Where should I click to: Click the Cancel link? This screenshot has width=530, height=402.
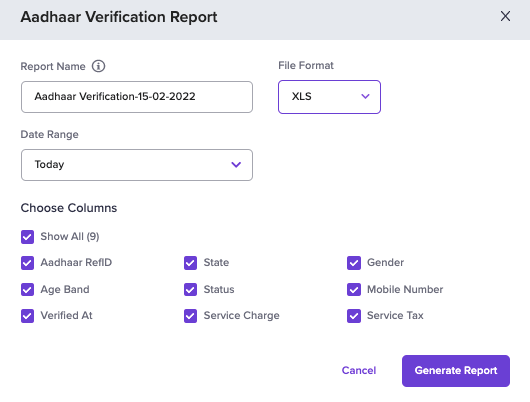(x=359, y=370)
